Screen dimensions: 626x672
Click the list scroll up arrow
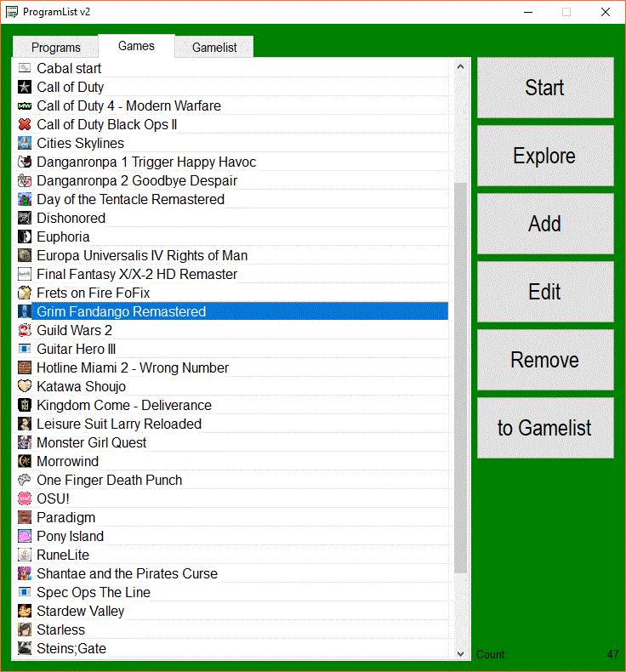point(461,66)
